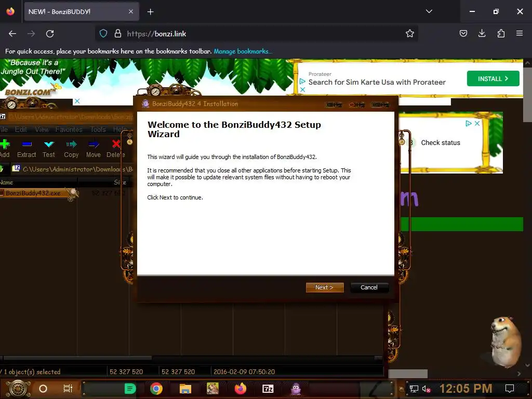Open Task View on the taskbar
Viewport: 532px width, 399px height.
coord(68,389)
